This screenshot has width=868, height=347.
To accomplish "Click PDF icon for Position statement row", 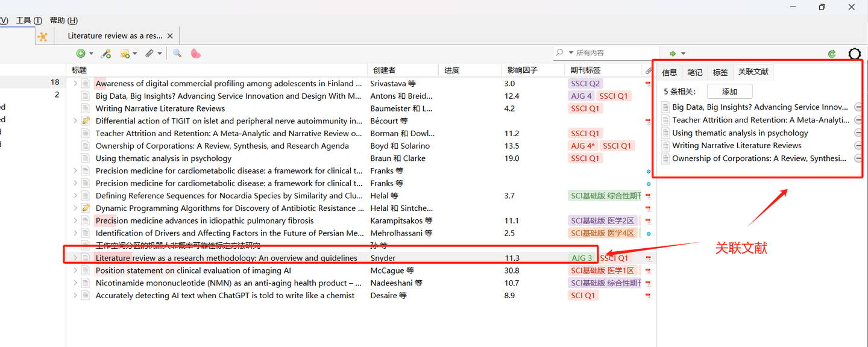I will pyautogui.click(x=649, y=271).
